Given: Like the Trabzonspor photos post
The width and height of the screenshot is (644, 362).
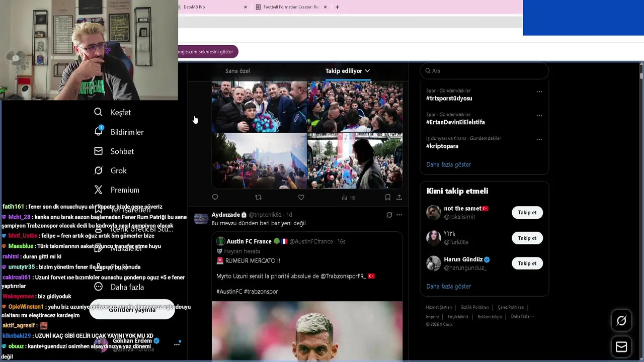Looking at the screenshot, I should (x=301, y=197).
